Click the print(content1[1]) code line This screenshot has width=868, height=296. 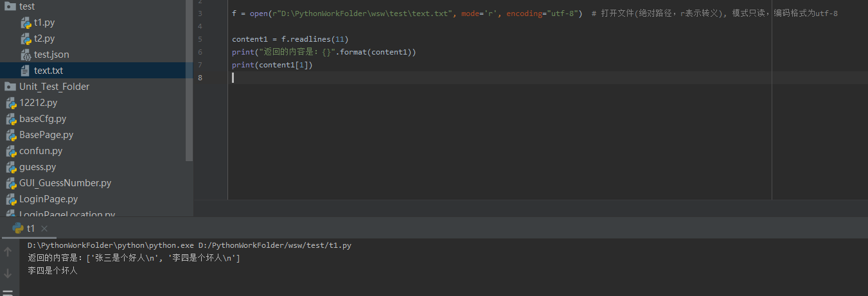pos(272,65)
